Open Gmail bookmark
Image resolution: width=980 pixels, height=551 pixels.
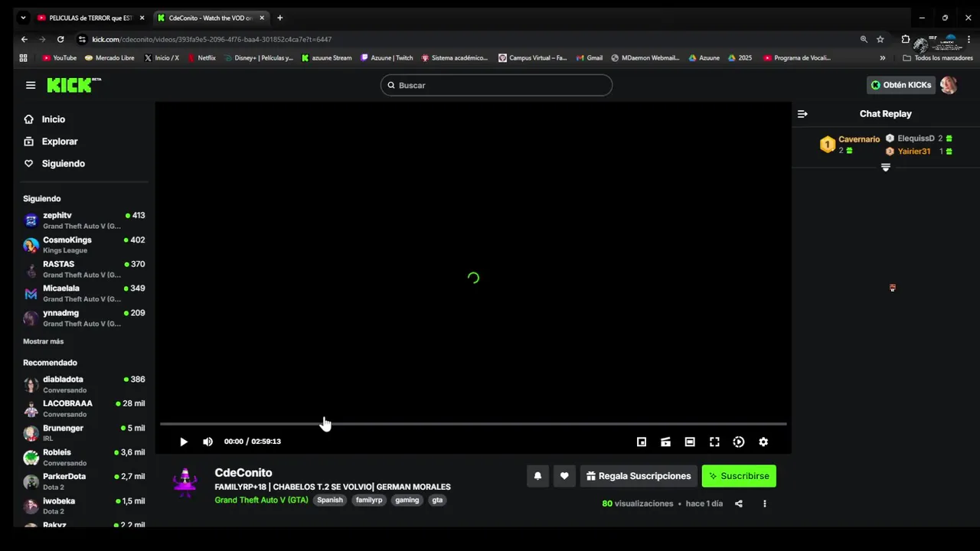pyautogui.click(x=590, y=57)
